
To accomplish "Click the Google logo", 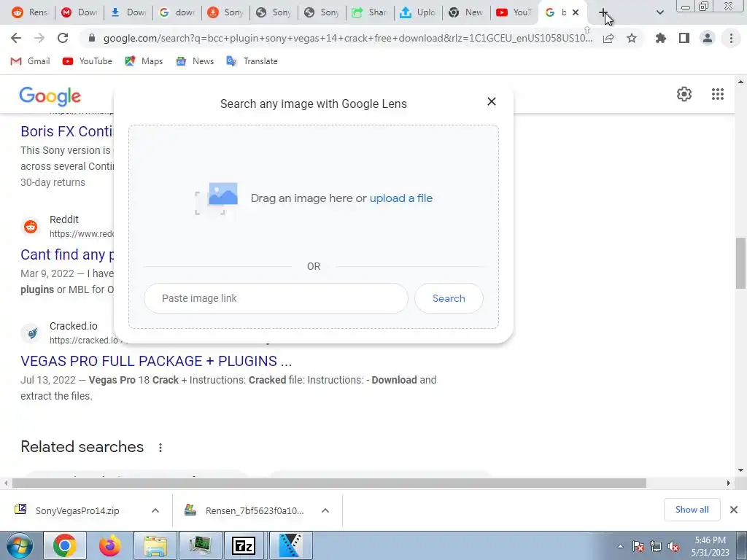I will [50, 96].
